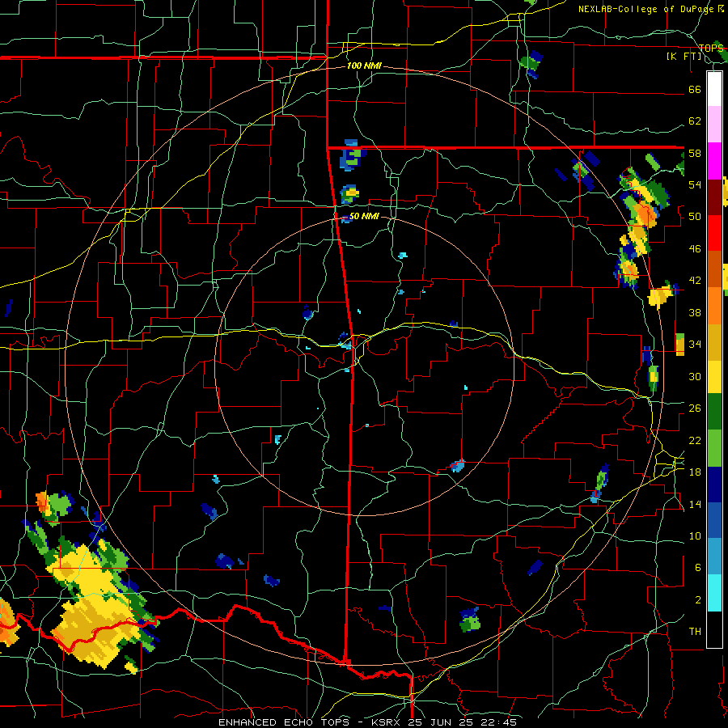
Task: Click the "46" legend value
Action: [x=695, y=249]
